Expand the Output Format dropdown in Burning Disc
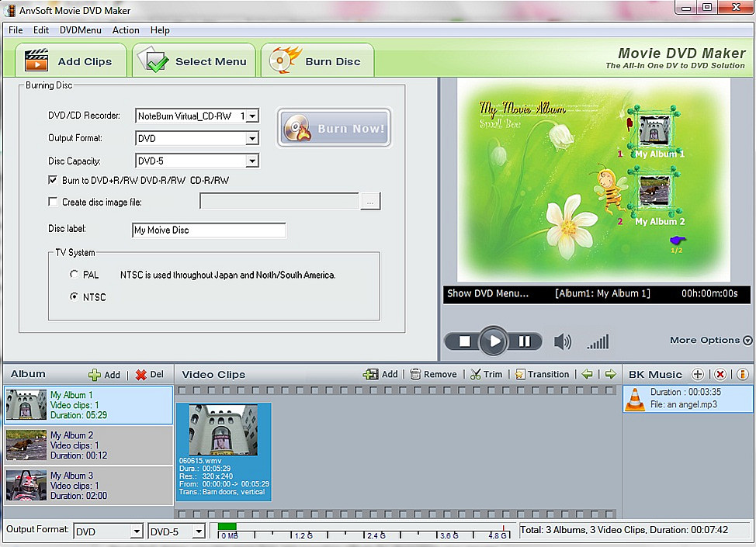 pyautogui.click(x=252, y=138)
